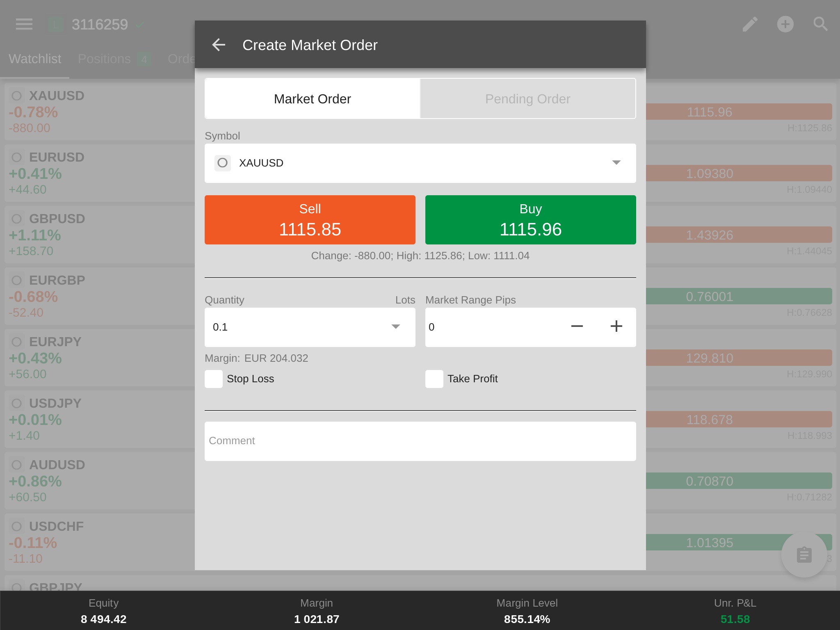Enable the Take Profit checkbox
The width and height of the screenshot is (840, 630).
coord(434,379)
